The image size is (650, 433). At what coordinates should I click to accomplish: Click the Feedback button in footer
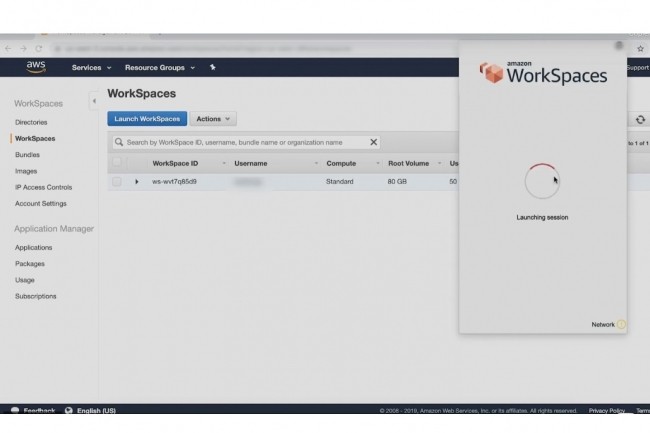click(33, 410)
